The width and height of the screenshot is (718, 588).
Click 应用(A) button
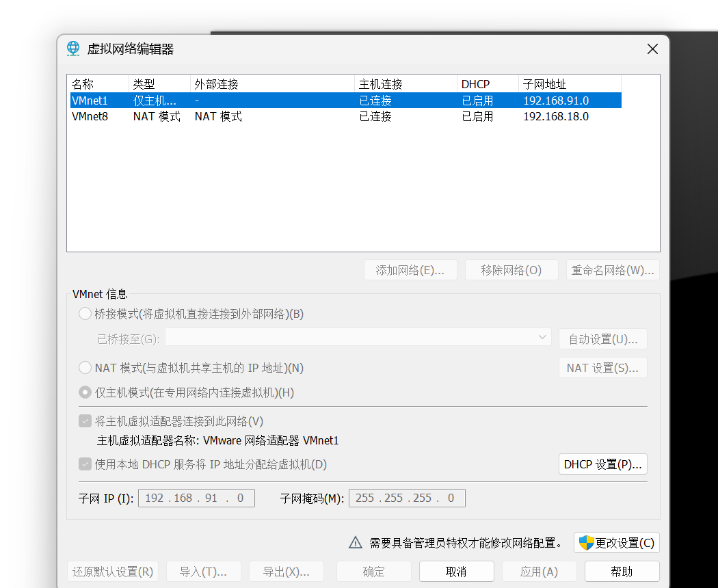tap(540, 572)
